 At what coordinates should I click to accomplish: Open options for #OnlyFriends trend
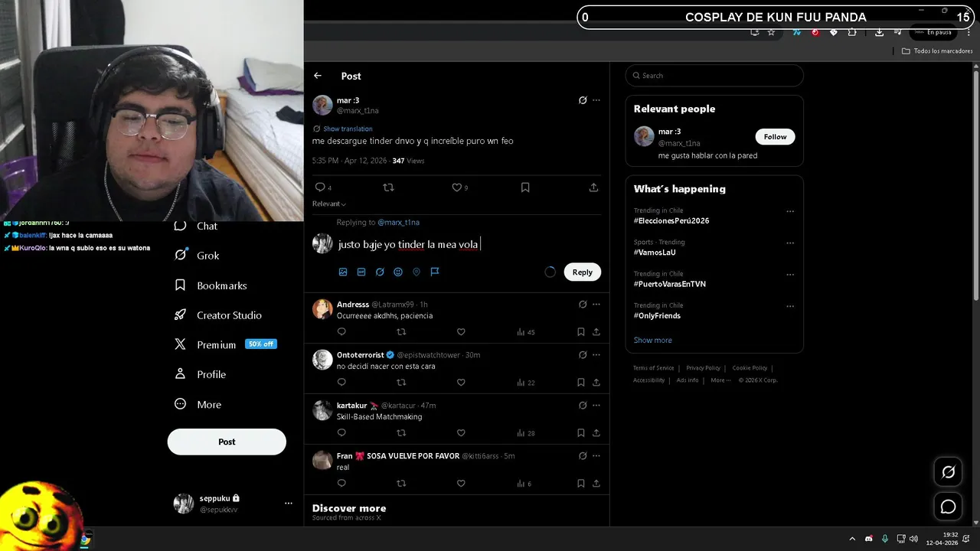point(790,307)
